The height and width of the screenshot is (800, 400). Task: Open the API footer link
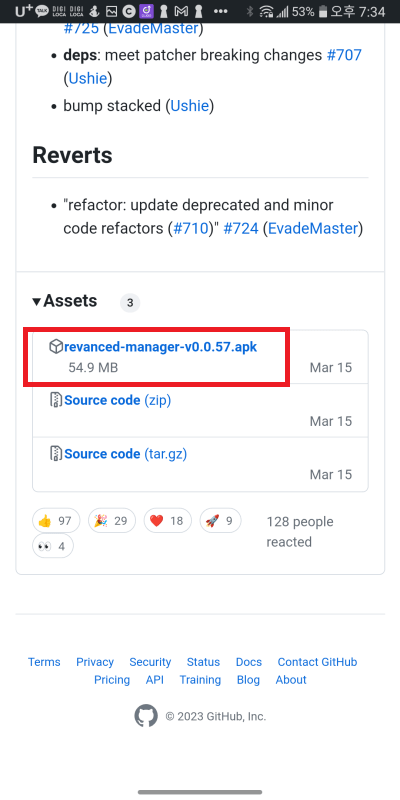[x=155, y=680]
